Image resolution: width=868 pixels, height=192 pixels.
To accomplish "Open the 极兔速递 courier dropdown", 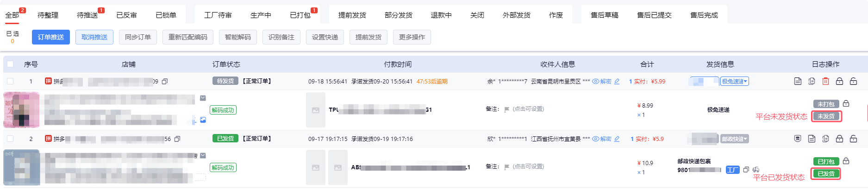I will tap(735, 82).
